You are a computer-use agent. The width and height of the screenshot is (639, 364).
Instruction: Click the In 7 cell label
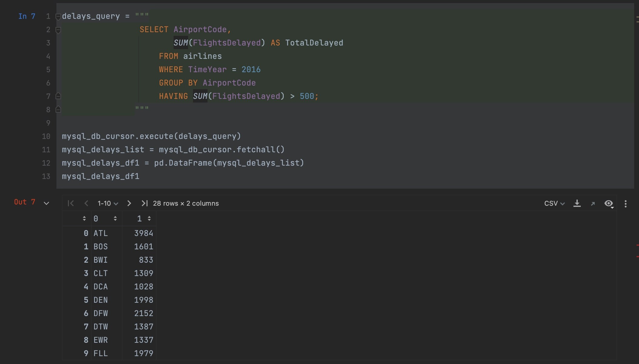(x=27, y=16)
